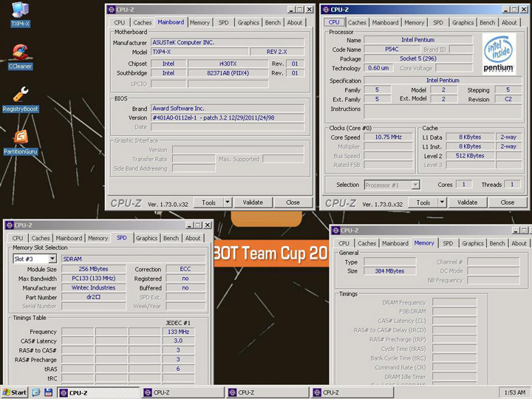
Task: Click the Wintec Industries manufacturer value
Action: coord(93,287)
